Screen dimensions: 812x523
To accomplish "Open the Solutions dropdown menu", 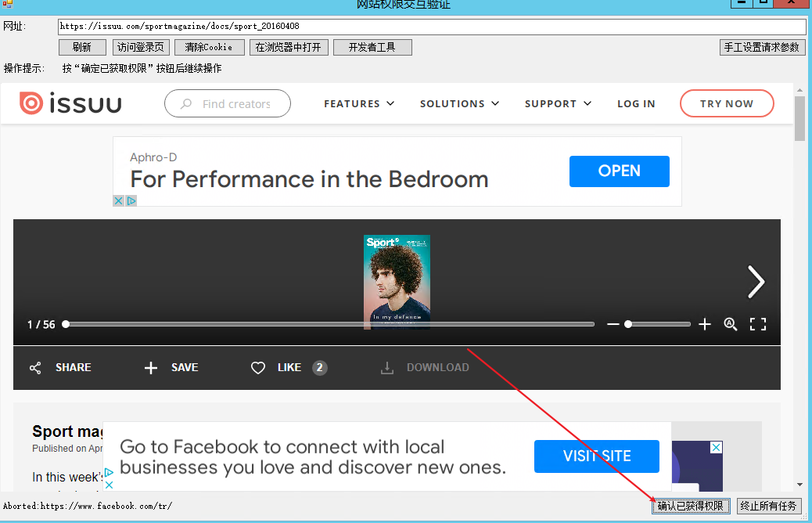I will (458, 103).
